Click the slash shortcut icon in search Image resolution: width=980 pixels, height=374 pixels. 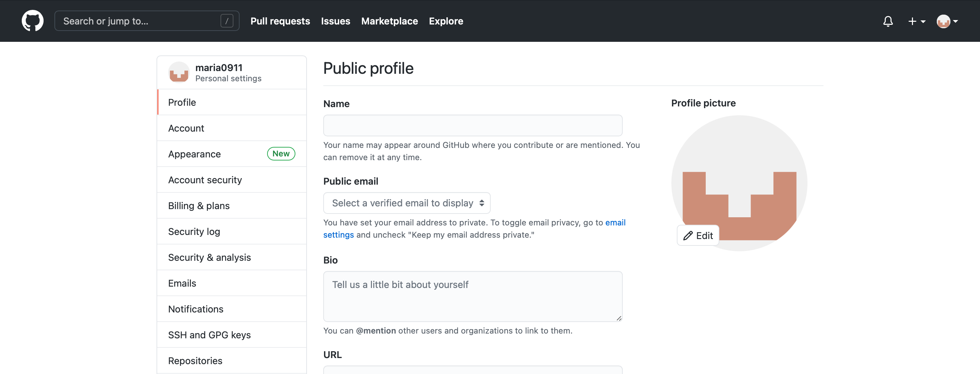click(227, 21)
